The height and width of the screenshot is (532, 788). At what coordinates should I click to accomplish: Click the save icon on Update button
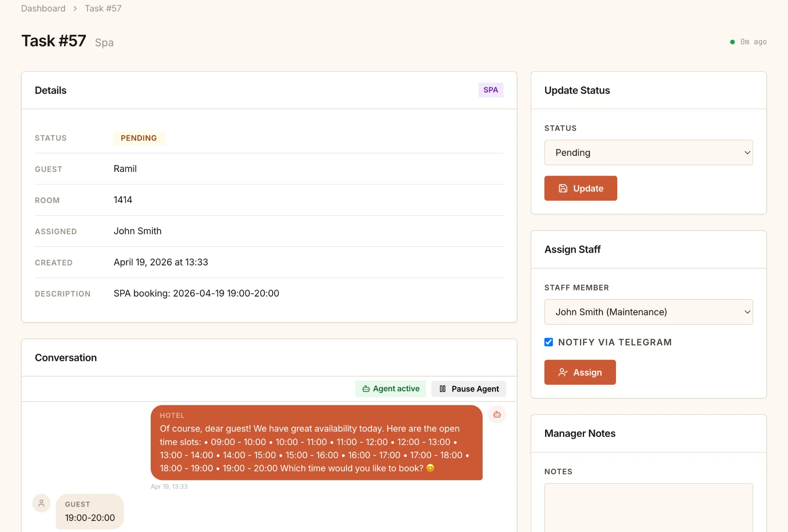(563, 188)
